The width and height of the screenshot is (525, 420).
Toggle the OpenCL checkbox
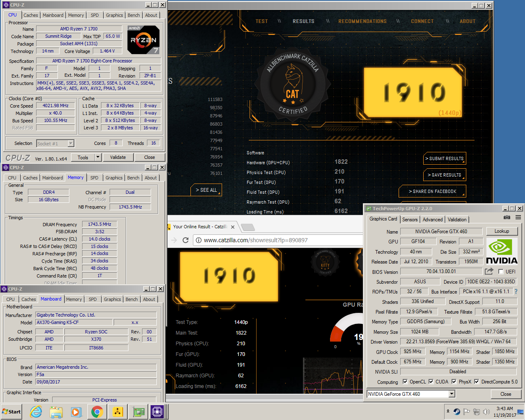coord(405,381)
